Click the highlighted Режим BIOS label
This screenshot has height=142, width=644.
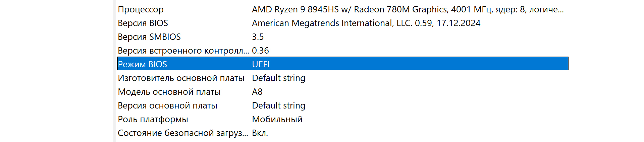[143, 64]
